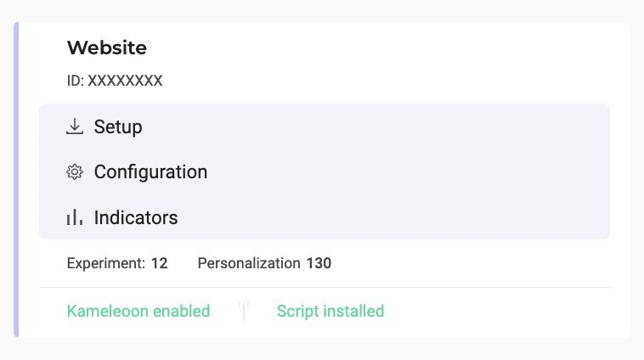Click the Website card title

coord(107,48)
